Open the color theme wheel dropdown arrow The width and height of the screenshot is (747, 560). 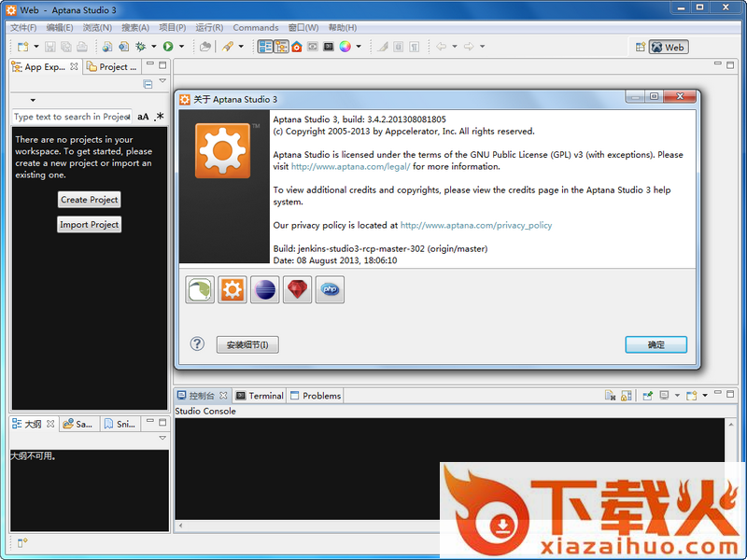point(359,46)
